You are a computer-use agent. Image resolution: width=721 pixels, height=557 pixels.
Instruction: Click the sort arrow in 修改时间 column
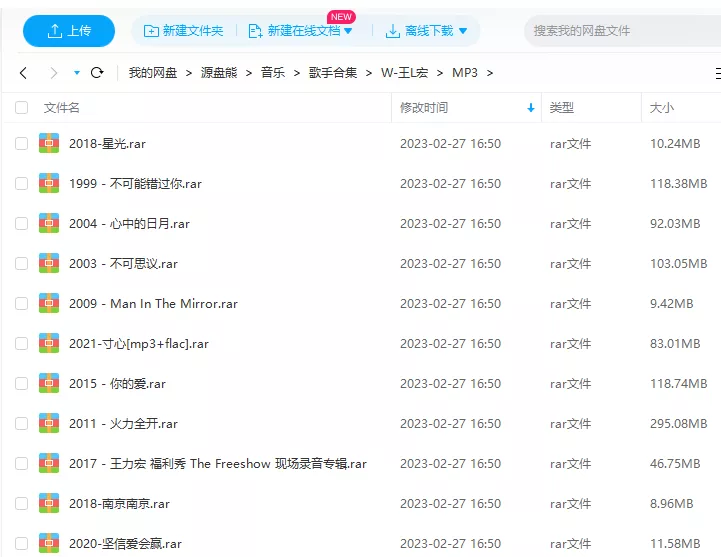(x=530, y=108)
